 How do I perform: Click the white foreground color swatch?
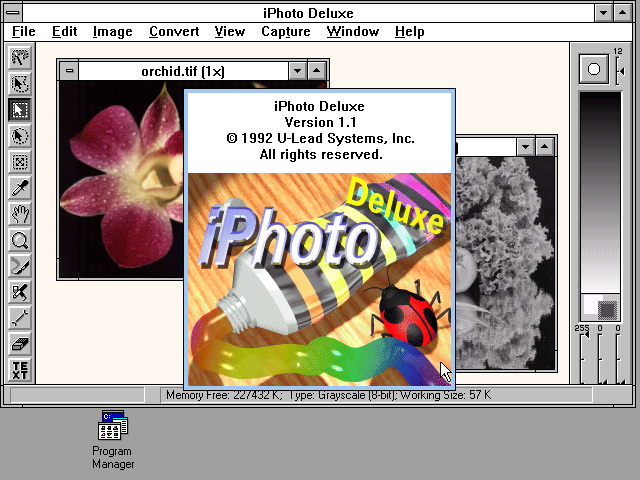[x=589, y=304]
